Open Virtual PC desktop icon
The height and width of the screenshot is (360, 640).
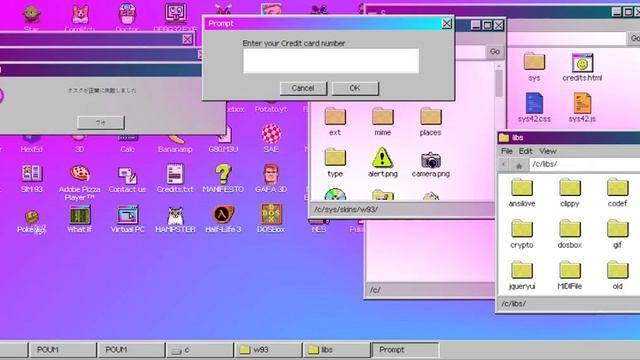(127, 219)
